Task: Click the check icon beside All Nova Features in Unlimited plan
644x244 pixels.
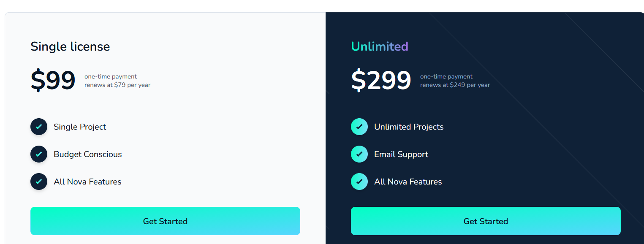Action: [x=359, y=182]
